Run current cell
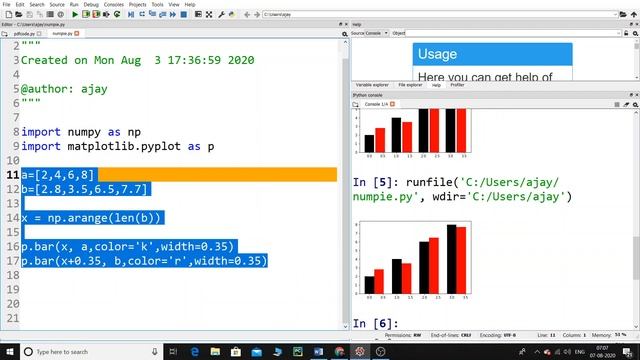640x360 pixels. (86, 15)
